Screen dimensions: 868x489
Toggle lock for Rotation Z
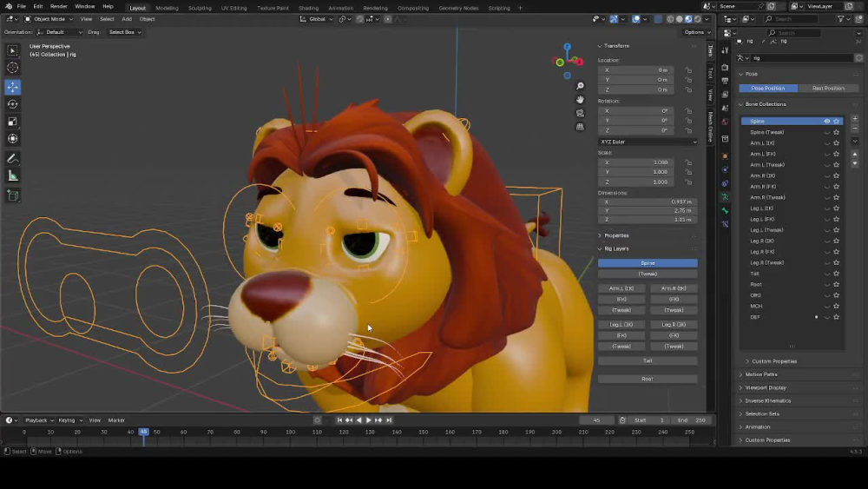688,130
